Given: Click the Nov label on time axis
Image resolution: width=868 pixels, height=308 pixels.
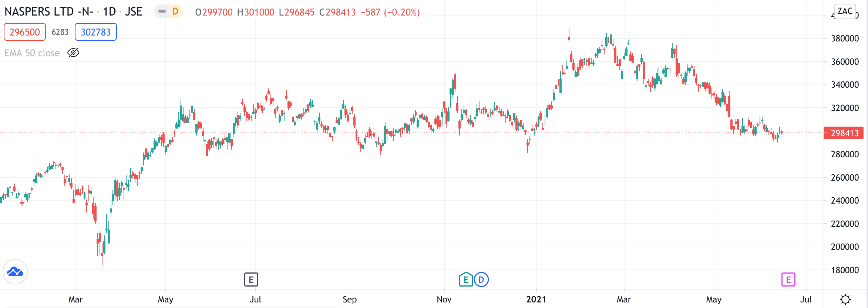Looking at the screenshot, I should [x=444, y=299].
